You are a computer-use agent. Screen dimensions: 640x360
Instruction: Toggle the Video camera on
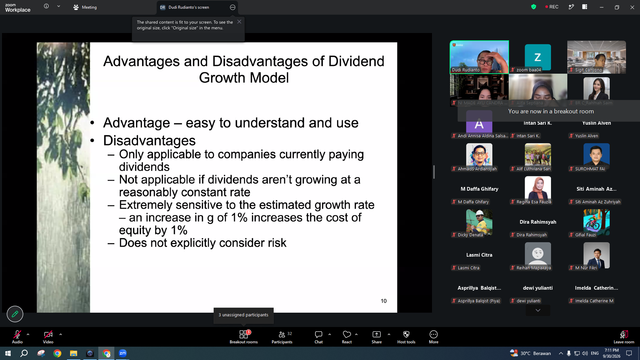[48, 337]
